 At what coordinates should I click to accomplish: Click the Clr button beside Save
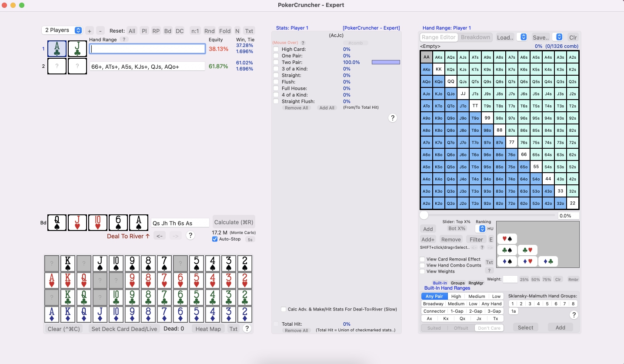[573, 37]
